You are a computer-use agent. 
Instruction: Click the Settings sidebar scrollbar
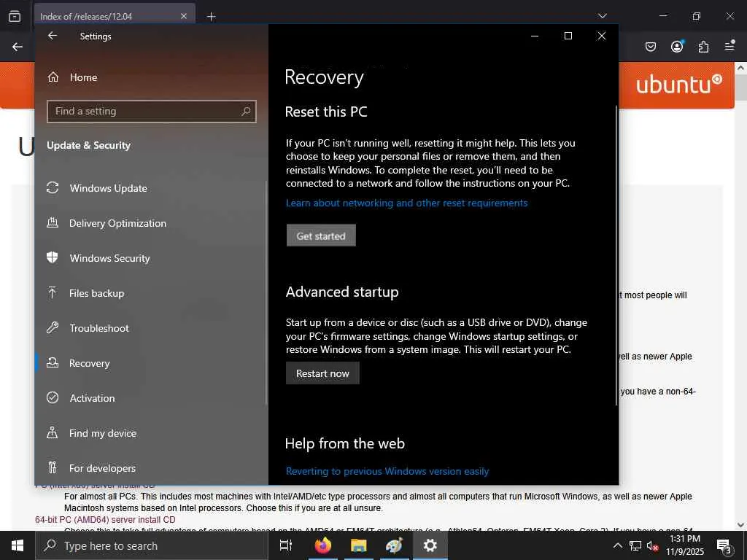(x=266, y=293)
